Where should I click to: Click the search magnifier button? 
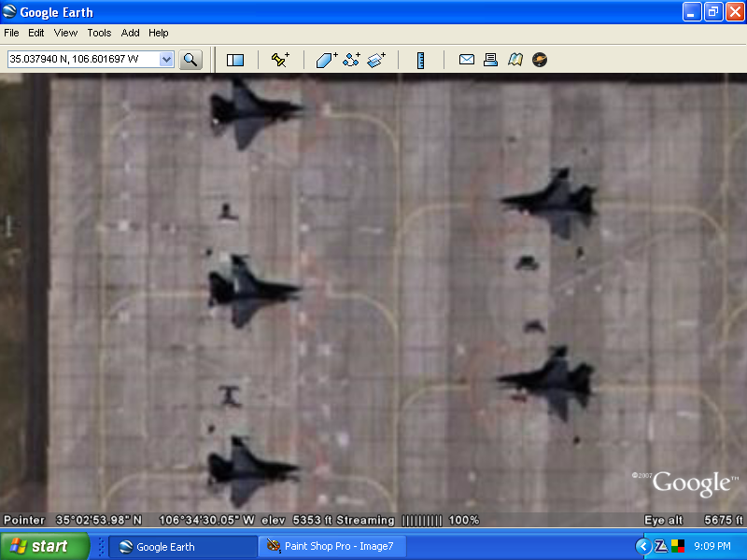tap(190, 60)
